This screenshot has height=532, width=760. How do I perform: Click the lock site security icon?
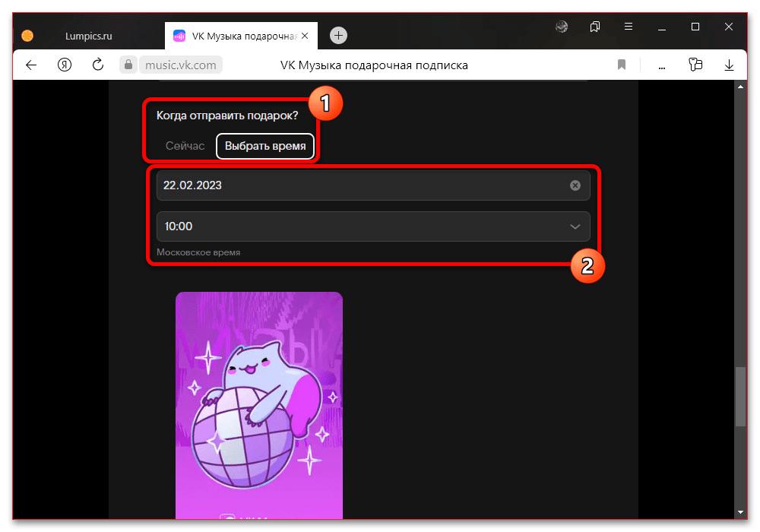click(x=128, y=65)
